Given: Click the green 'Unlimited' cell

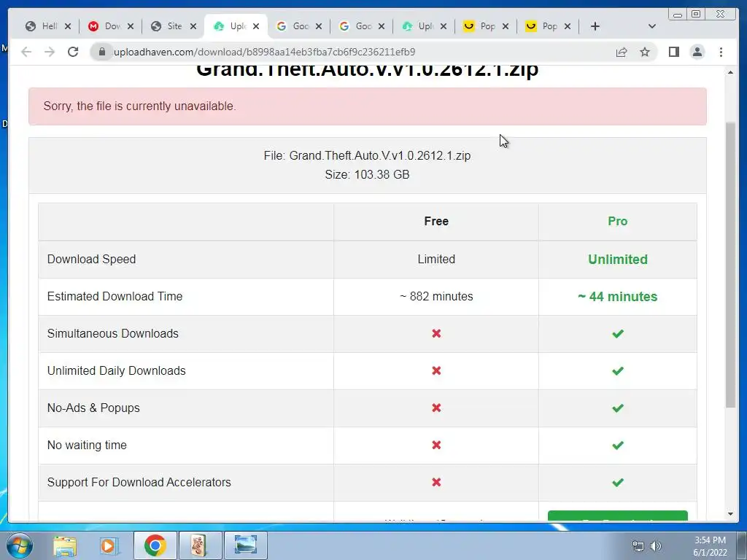Looking at the screenshot, I should pos(617,260).
